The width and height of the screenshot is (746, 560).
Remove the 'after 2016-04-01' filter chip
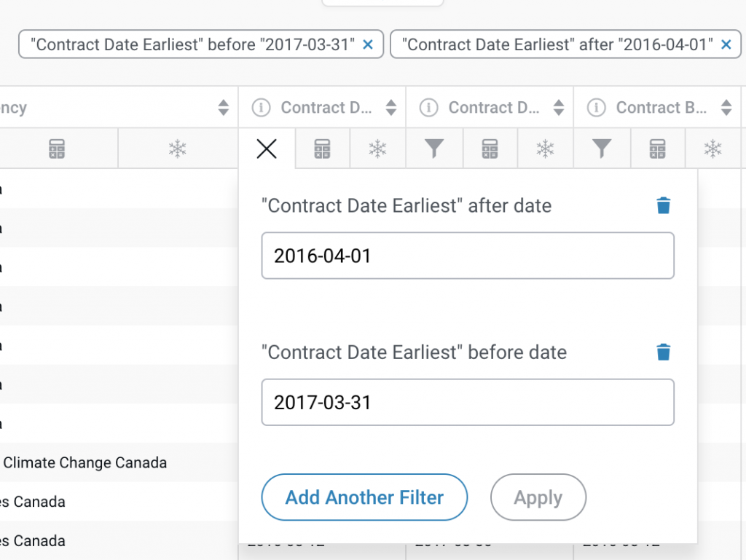(726, 44)
